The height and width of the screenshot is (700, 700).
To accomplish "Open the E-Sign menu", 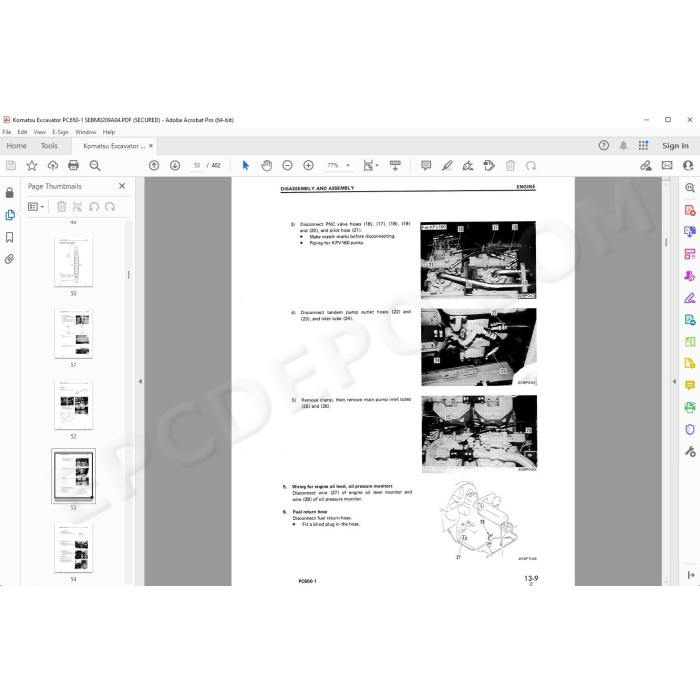I will tap(60, 132).
